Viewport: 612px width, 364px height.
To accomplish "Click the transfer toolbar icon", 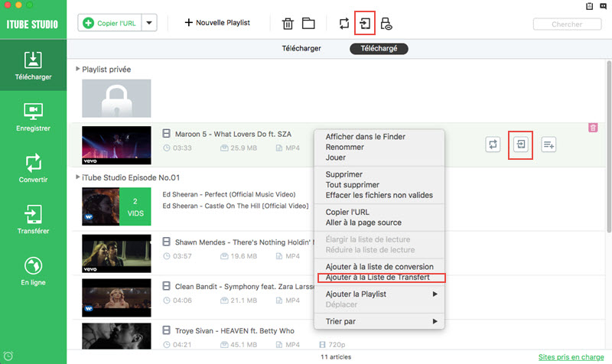I will (x=365, y=24).
